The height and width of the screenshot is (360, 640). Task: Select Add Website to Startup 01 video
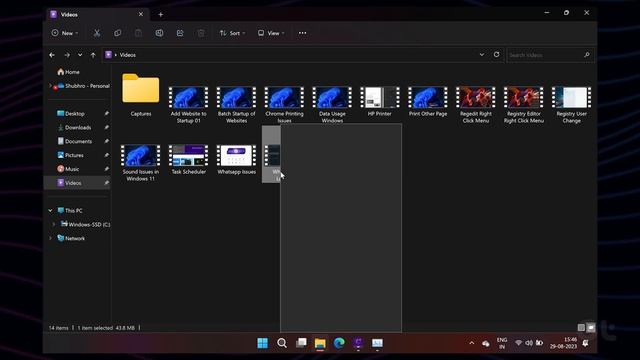189,104
